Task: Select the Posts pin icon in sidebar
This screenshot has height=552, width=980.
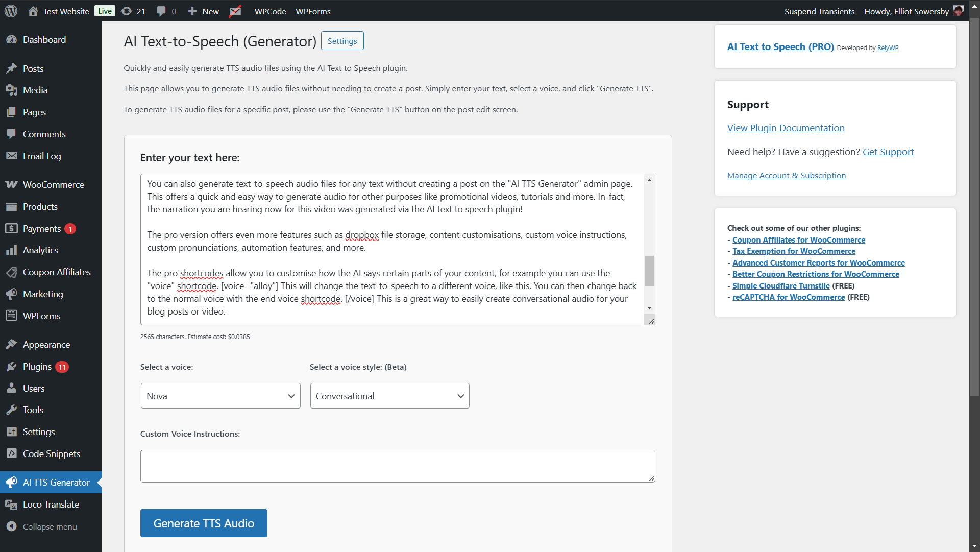Action: [12, 68]
